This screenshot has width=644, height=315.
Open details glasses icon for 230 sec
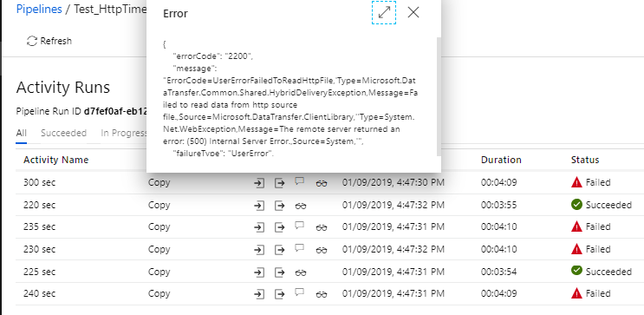coord(322,250)
